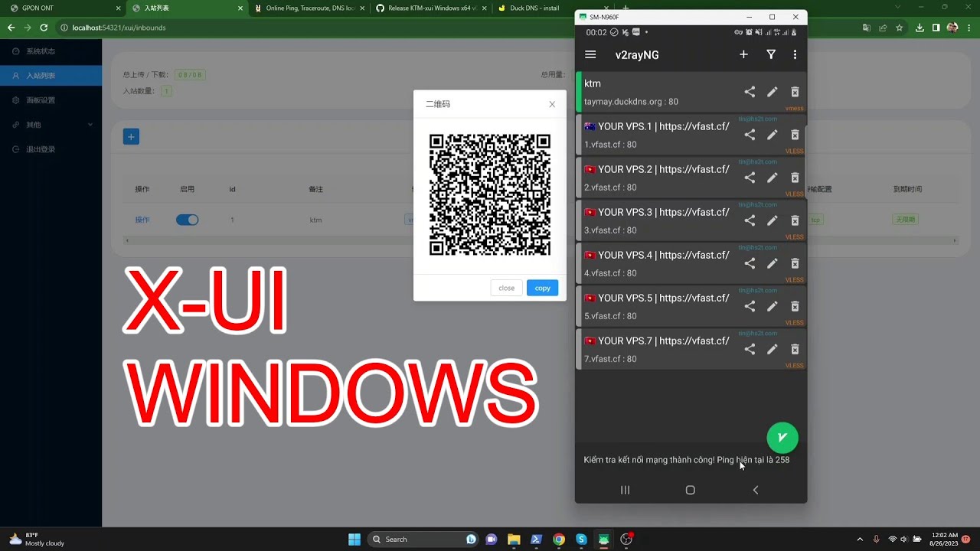Edit the YOUR VPS.7 entry
The width and height of the screenshot is (980, 551).
(773, 349)
